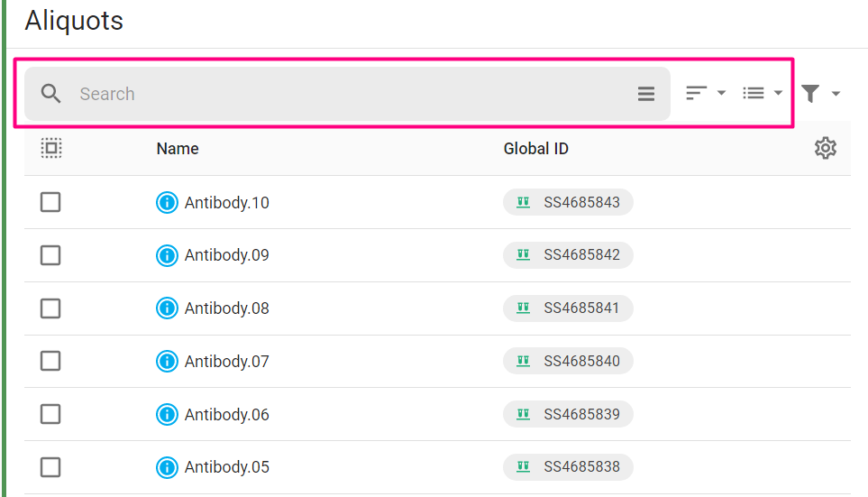
Task: Click the select-all rows icon
Action: pyautogui.click(x=51, y=149)
